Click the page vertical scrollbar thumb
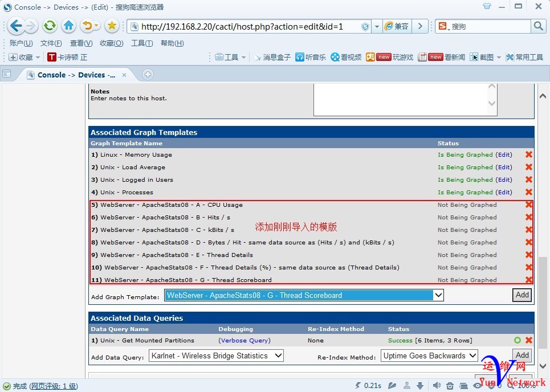Screen dimensions: 550x392 click(x=543, y=301)
